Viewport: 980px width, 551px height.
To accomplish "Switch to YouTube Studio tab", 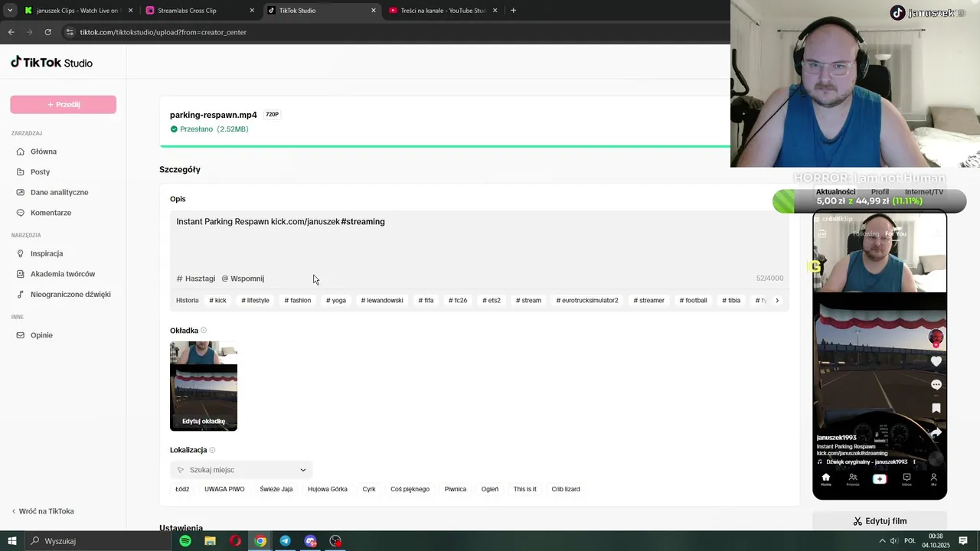I will pos(443,11).
